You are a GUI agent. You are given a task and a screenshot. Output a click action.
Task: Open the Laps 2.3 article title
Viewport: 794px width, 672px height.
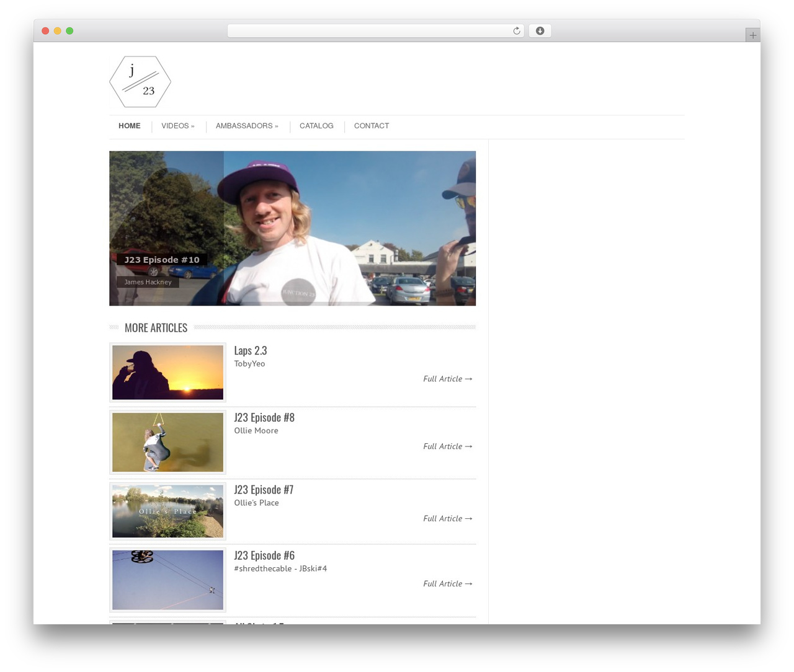(251, 351)
